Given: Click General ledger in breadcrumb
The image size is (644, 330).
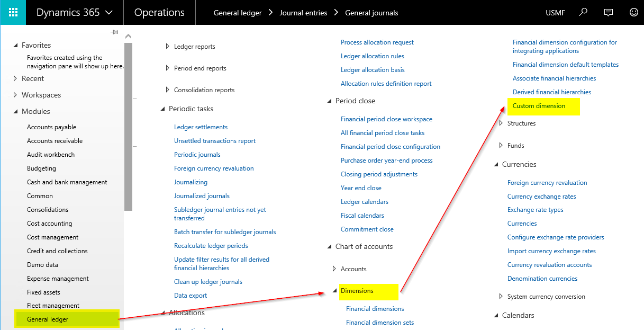Looking at the screenshot, I should tap(238, 13).
